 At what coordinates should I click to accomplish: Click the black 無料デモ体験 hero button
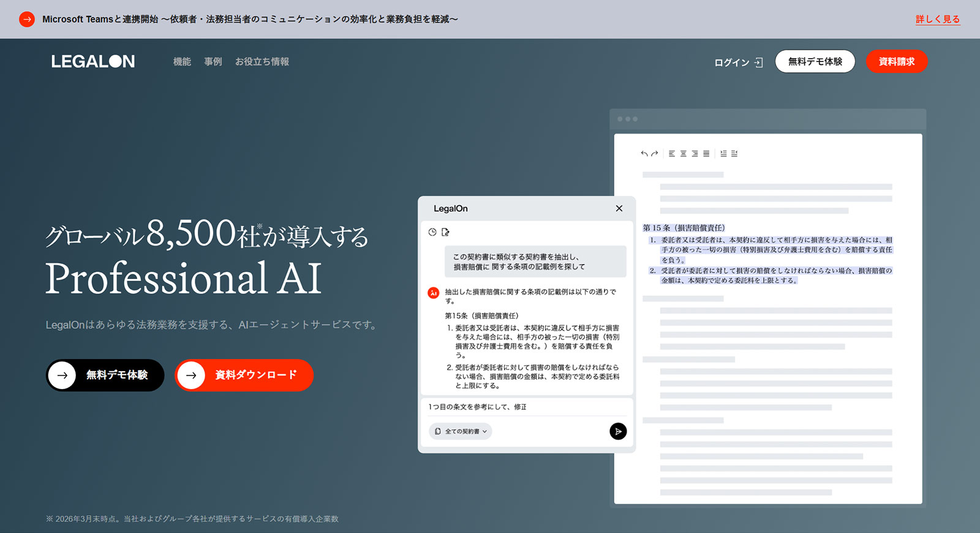click(105, 375)
